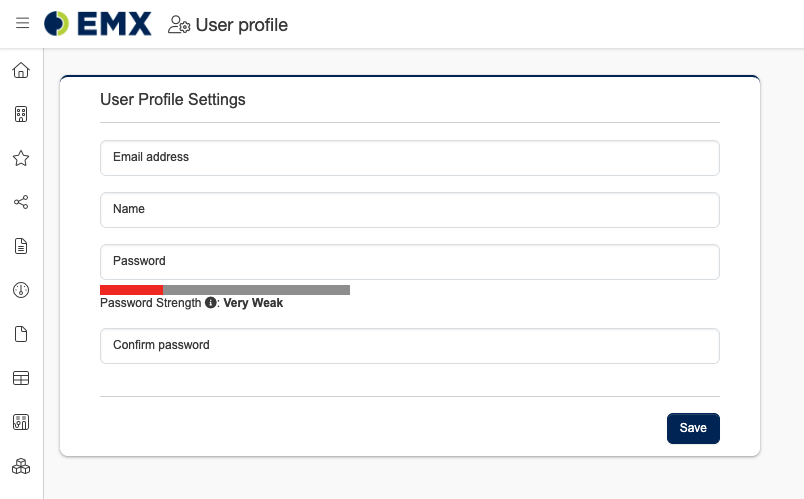Open the lined document sidebar icon

pyautogui.click(x=21, y=246)
